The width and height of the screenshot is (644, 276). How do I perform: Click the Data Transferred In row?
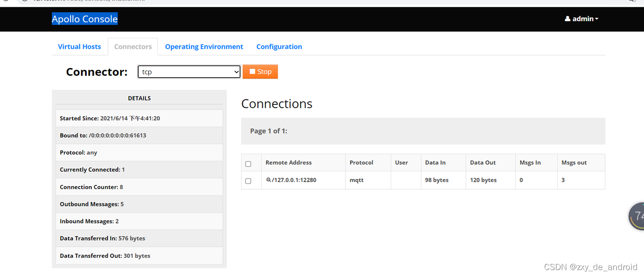tap(139, 239)
